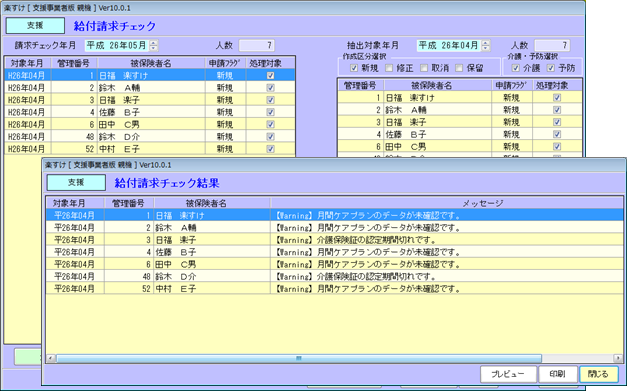
Task: Uncheck 処理対象 for 日福 楽子 in left table
Action: tap(271, 100)
